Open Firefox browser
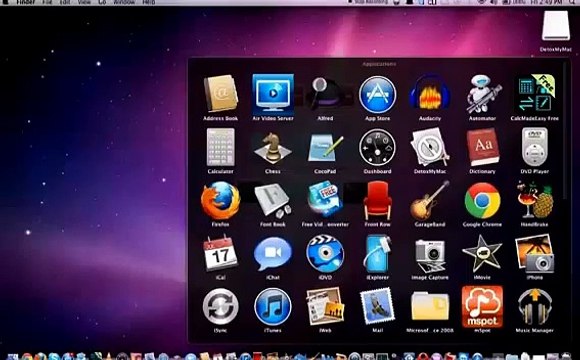Viewport: 580px width, 360px height. coord(220,201)
